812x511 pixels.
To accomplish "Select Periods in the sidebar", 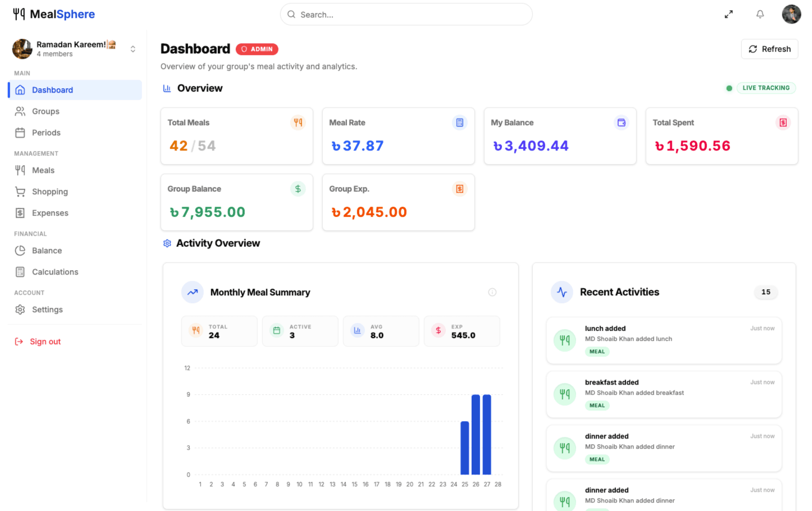I will click(46, 133).
